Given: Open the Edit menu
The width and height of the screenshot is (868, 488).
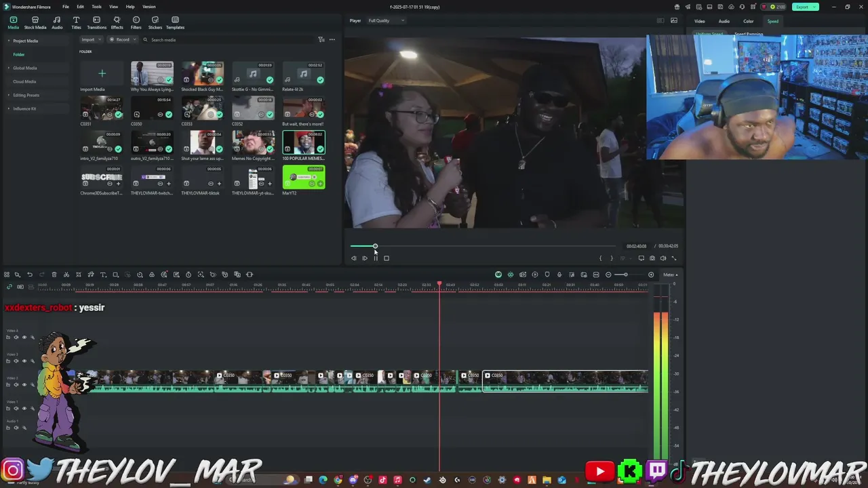Looking at the screenshot, I should click(x=80, y=7).
